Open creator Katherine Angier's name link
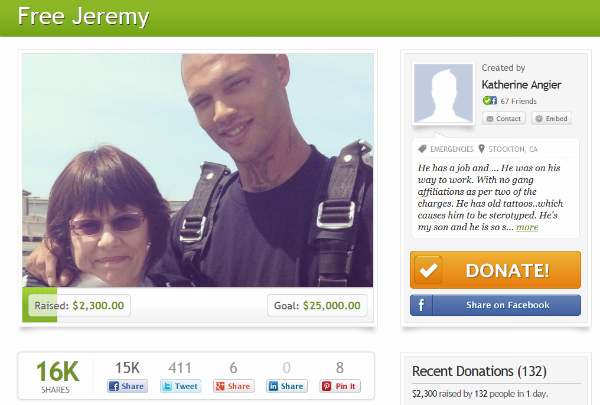The height and width of the screenshot is (405, 600). pos(521,85)
